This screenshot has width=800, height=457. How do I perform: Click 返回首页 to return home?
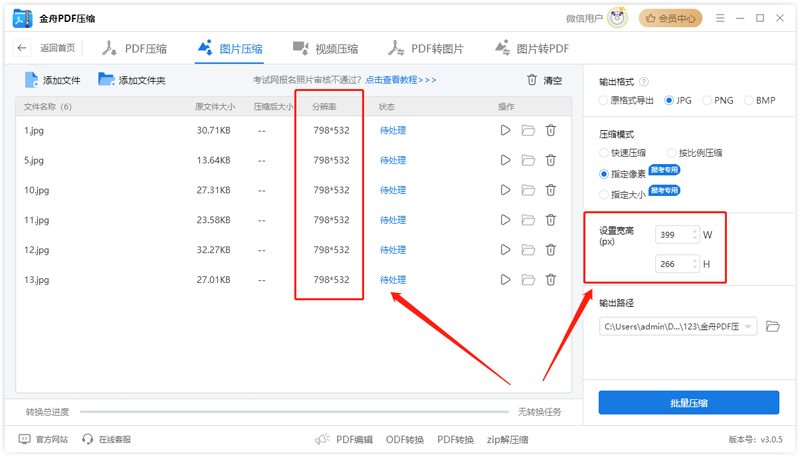[58, 48]
